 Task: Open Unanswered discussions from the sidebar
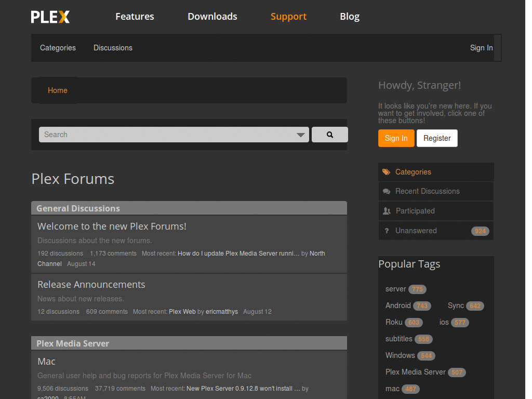[x=436, y=231]
